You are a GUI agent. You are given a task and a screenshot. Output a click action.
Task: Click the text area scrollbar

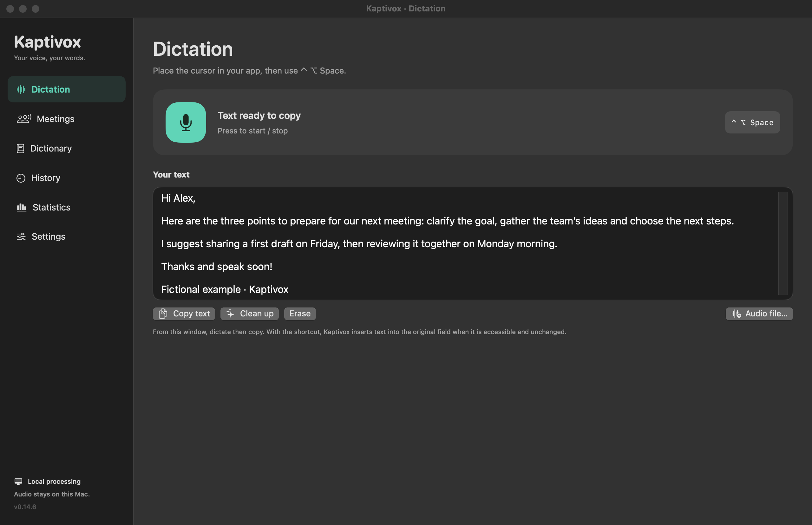[783, 243]
